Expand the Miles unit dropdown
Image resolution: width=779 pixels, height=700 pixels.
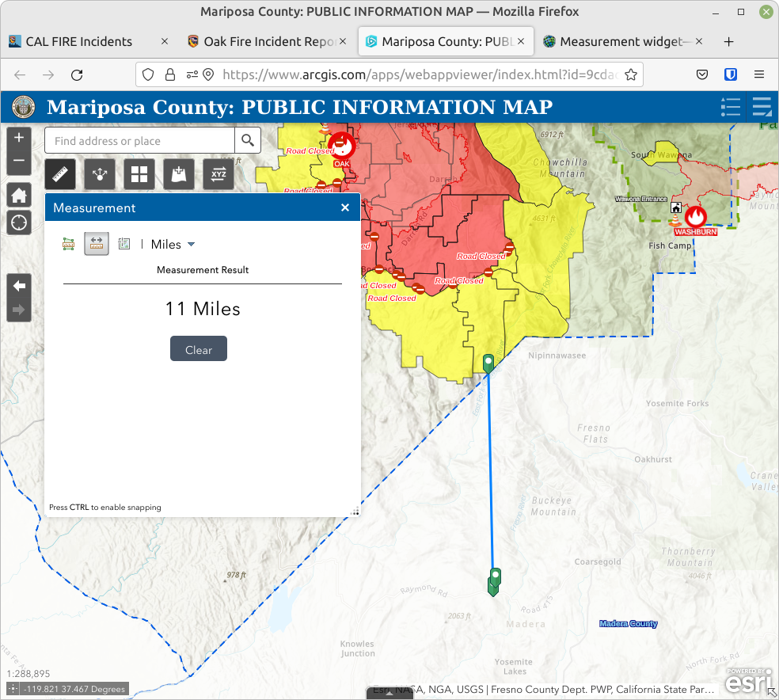(173, 245)
